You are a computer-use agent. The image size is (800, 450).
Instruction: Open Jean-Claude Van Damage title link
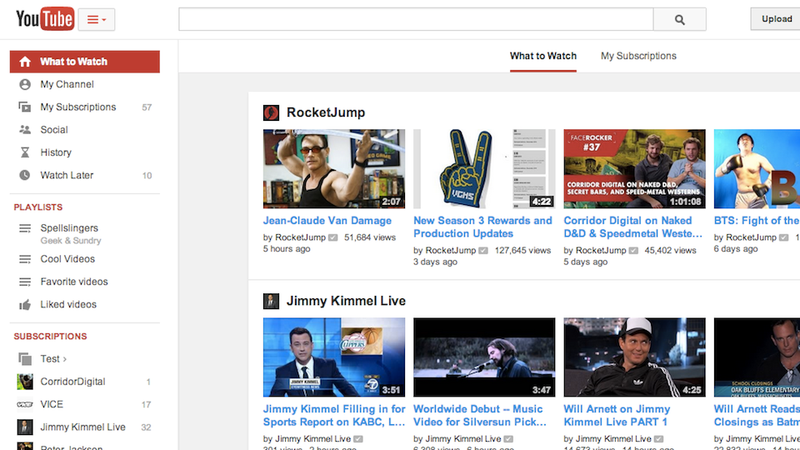pos(327,220)
